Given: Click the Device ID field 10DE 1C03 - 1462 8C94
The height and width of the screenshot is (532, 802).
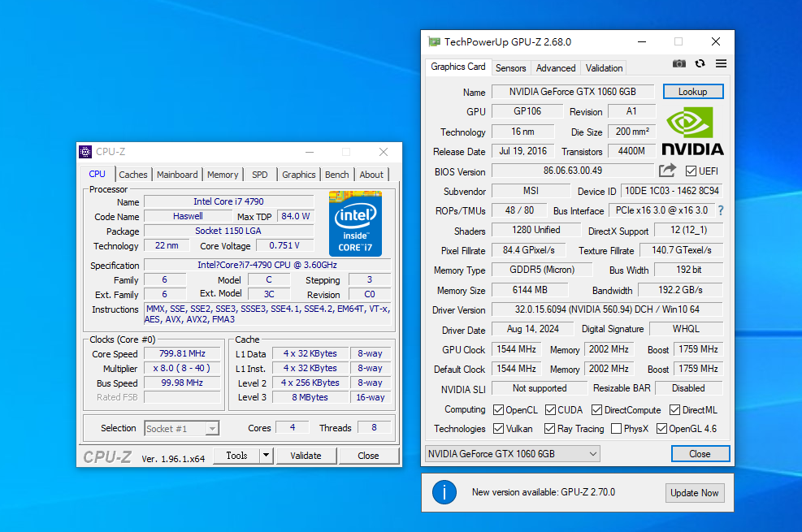Looking at the screenshot, I should [671, 191].
